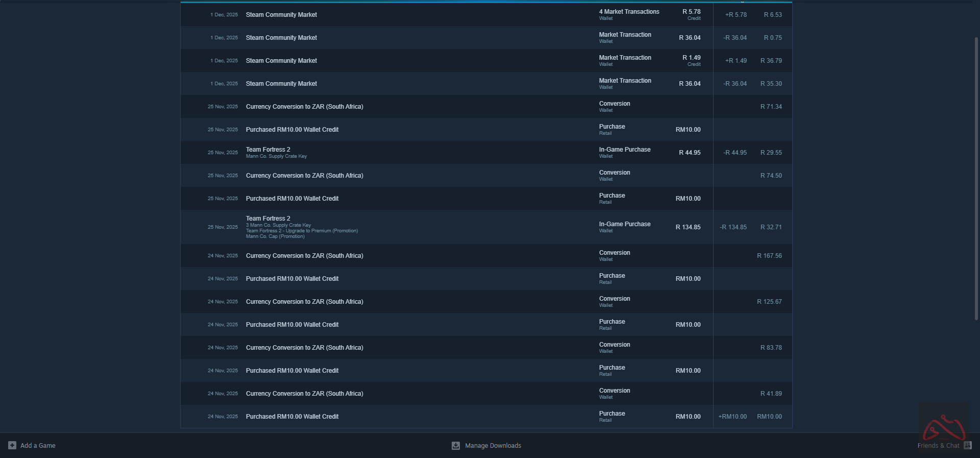Image resolution: width=980 pixels, height=458 pixels.
Task: Click the -R 44.95 wallet change value
Action: click(x=734, y=153)
